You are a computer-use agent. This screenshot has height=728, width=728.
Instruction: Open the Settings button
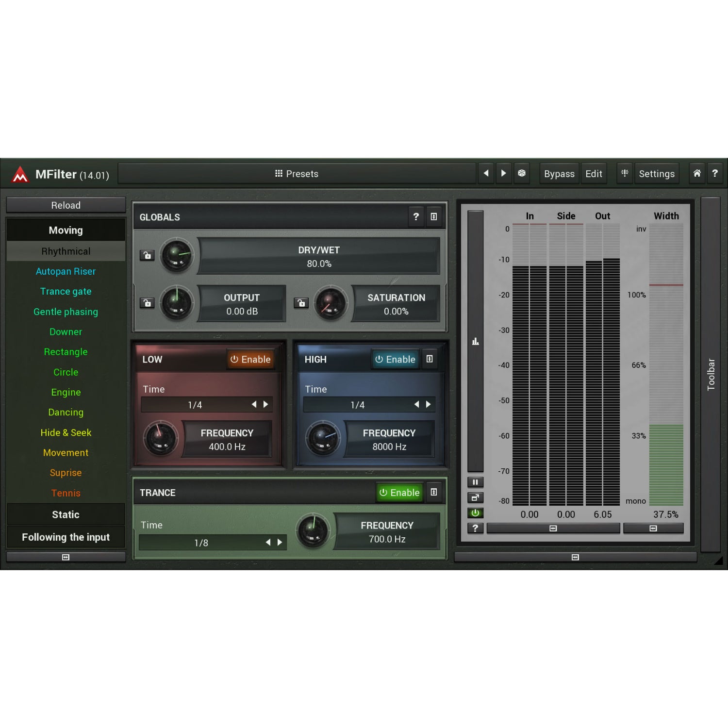[657, 174]
